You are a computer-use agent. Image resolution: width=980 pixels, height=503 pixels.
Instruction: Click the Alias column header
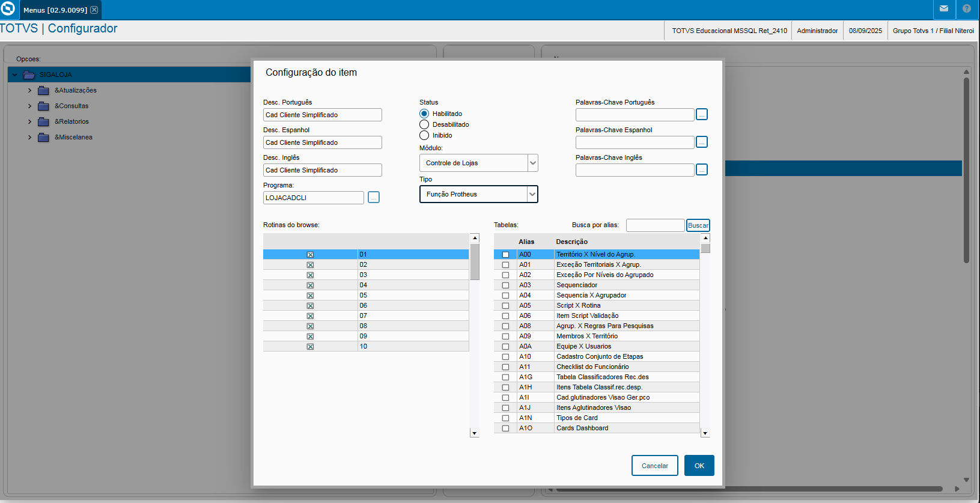526,242
